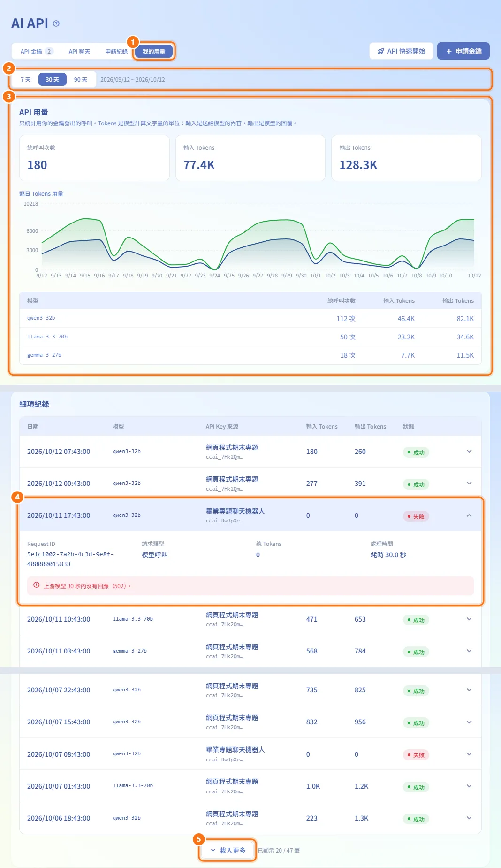Click the chevron icon in 載入更多
Image resolution: width=501 pixels, height=868 pixels.
(213, 850)
